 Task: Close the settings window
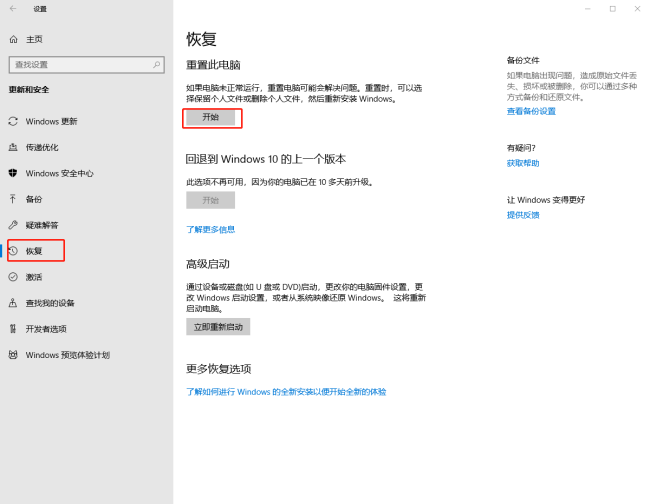[637, 9]
